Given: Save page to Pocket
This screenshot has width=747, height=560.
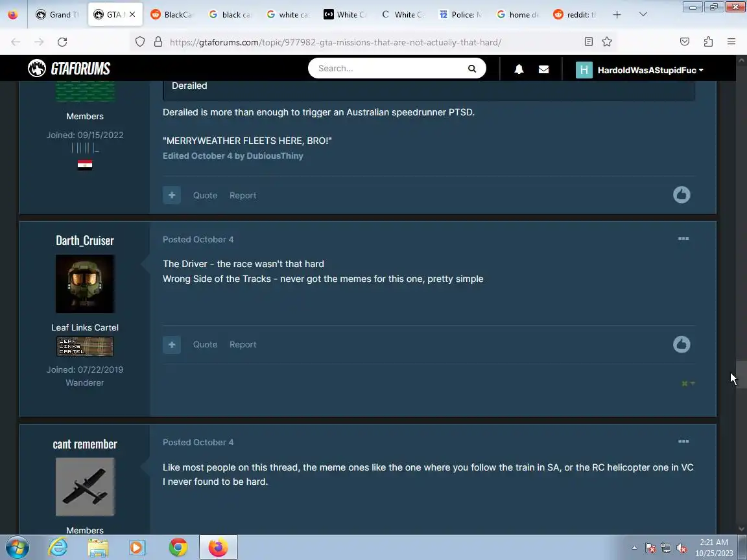Looking at the screenshot, I should (x=685, y=42).
